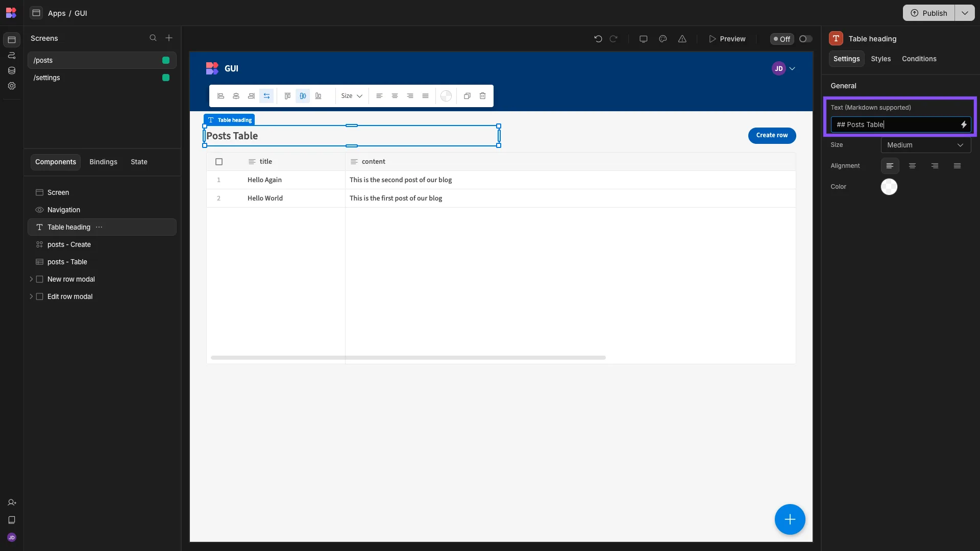Set text justified in floating toolbar
Viewport: 980px width, 551px height.
tap(425, 96)
